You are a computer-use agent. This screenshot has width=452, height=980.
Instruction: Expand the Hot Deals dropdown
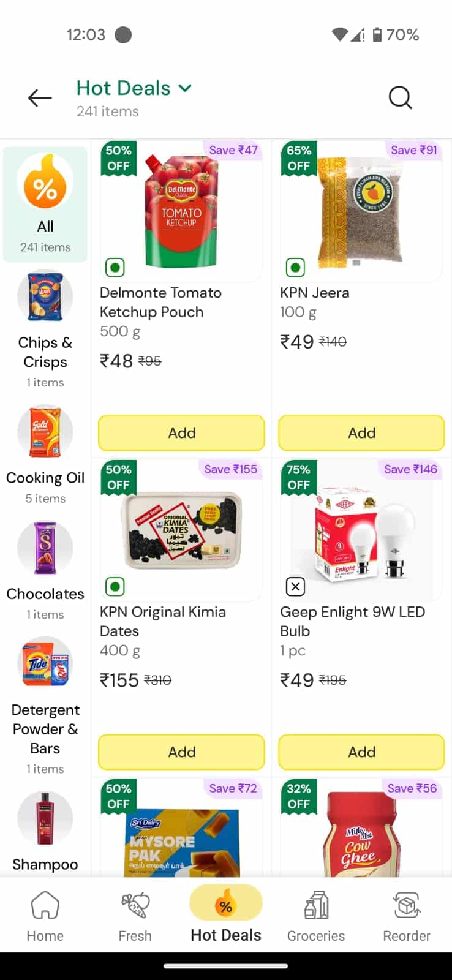(x=185, y=88)
